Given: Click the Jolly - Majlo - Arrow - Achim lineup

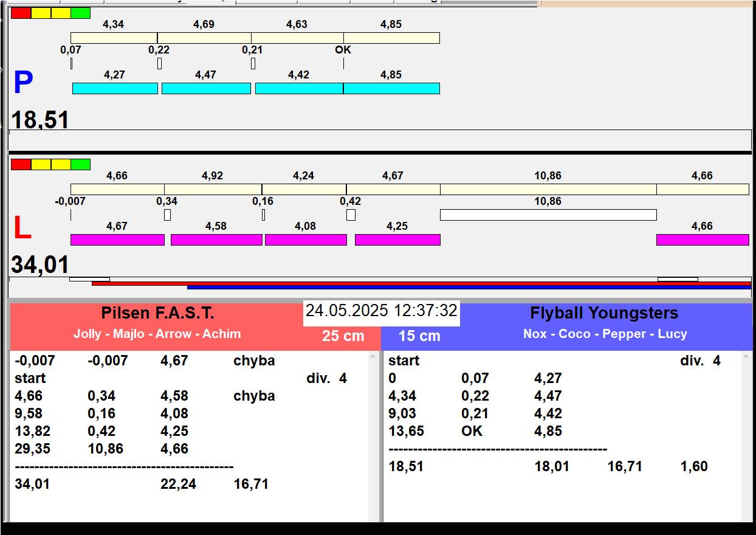Looking at the screenshot, I should pyautogui.click(x=157, y=334).
